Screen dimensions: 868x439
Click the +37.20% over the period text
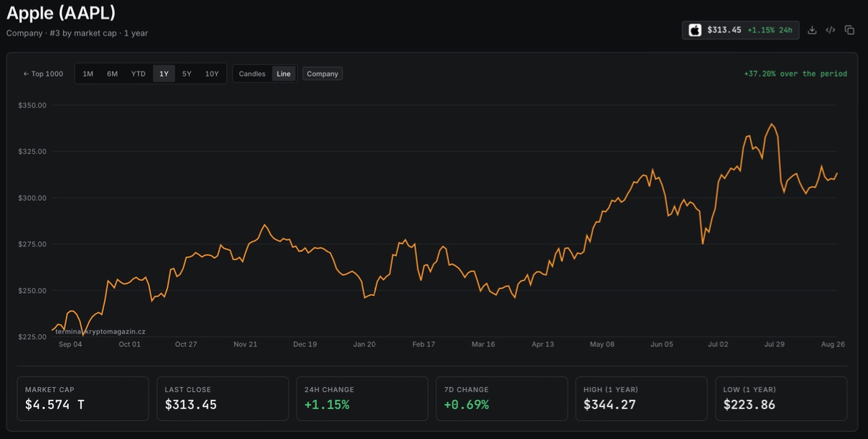click(x=795, y=74)
